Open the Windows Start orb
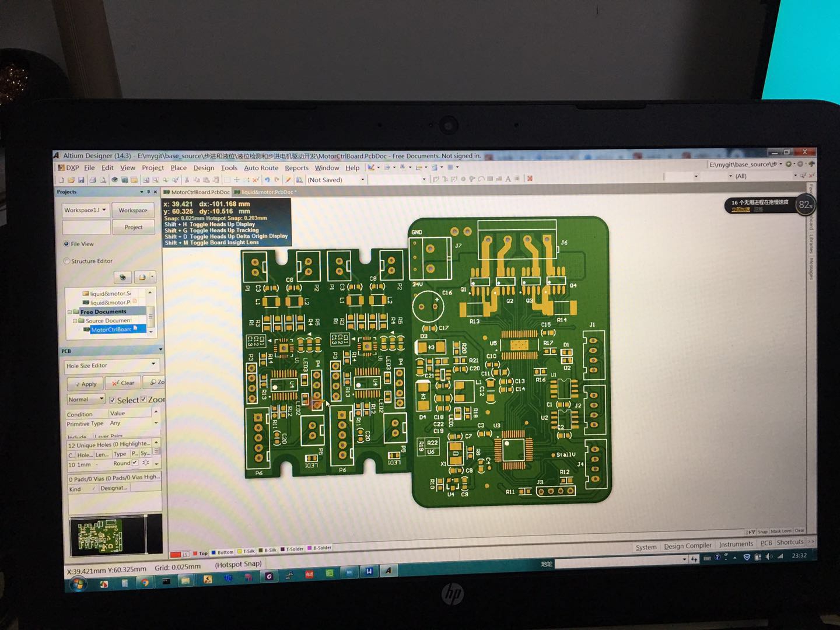Image resolution: width=840 pixels, height=630 pixels. [x=78, y=584]
